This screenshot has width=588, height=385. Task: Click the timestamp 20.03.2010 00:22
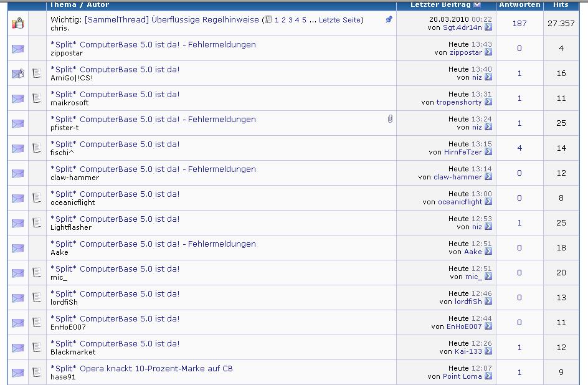(x=460, y=19)
